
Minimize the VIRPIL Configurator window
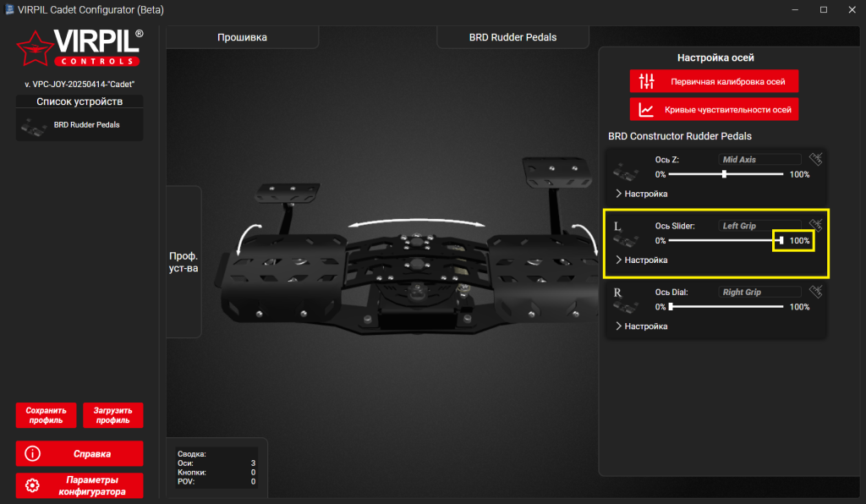(795, 9)
